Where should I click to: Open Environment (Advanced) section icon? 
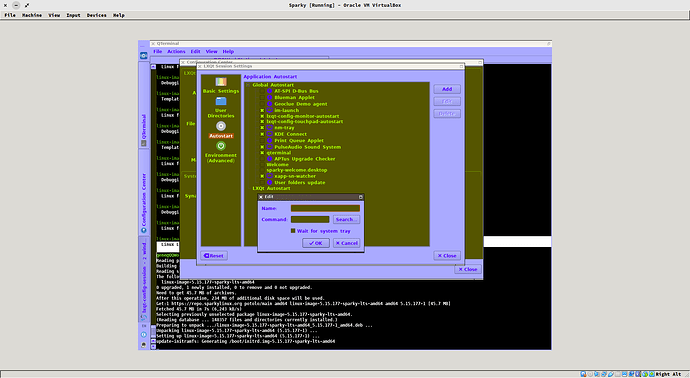pyautogui.click(x=221, y=146)
